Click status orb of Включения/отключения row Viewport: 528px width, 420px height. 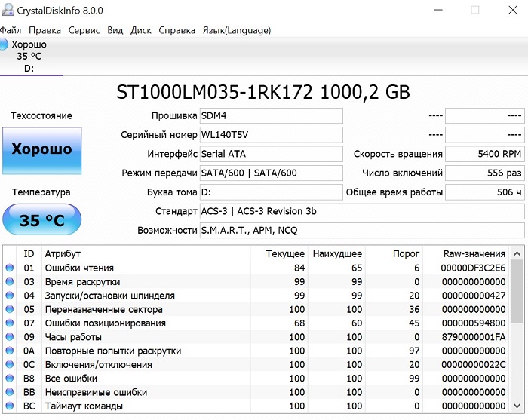click(x=9, y=364)
